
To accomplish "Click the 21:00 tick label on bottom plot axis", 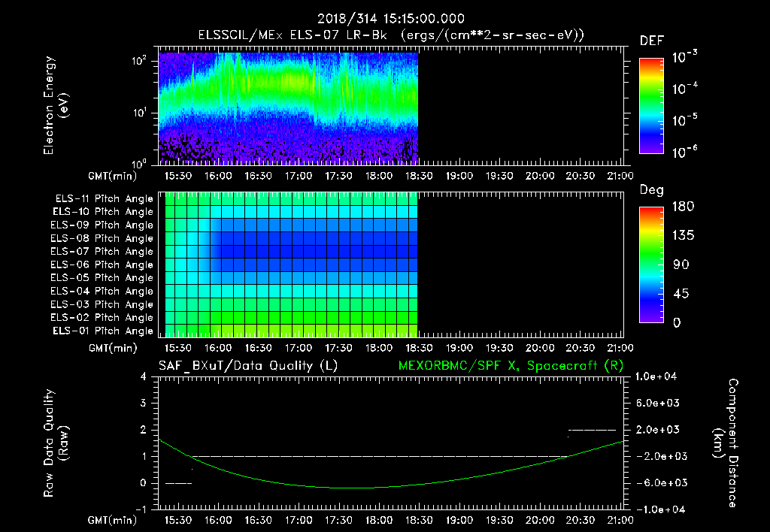I will tap(620, 520).
